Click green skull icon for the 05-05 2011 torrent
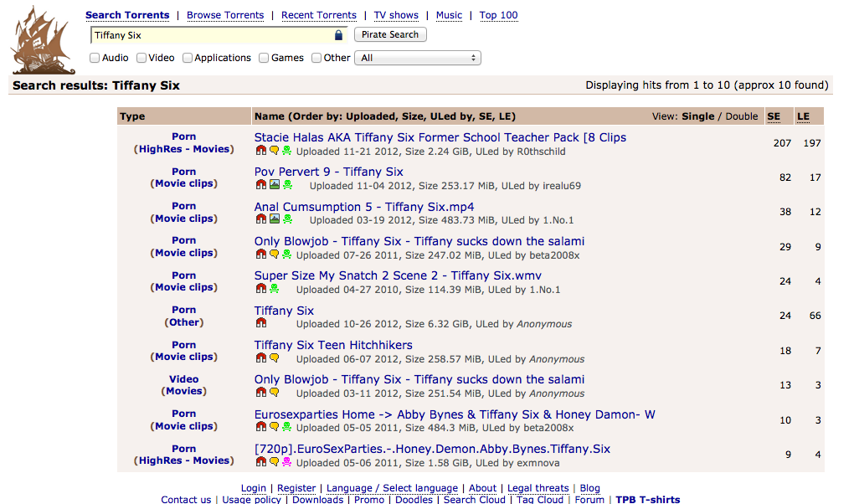The width and height of the screenshot is (854, 504). 287,427
